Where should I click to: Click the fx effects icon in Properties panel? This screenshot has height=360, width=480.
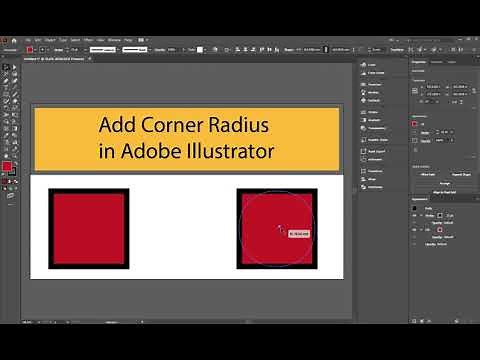click(x=416, y=150)
